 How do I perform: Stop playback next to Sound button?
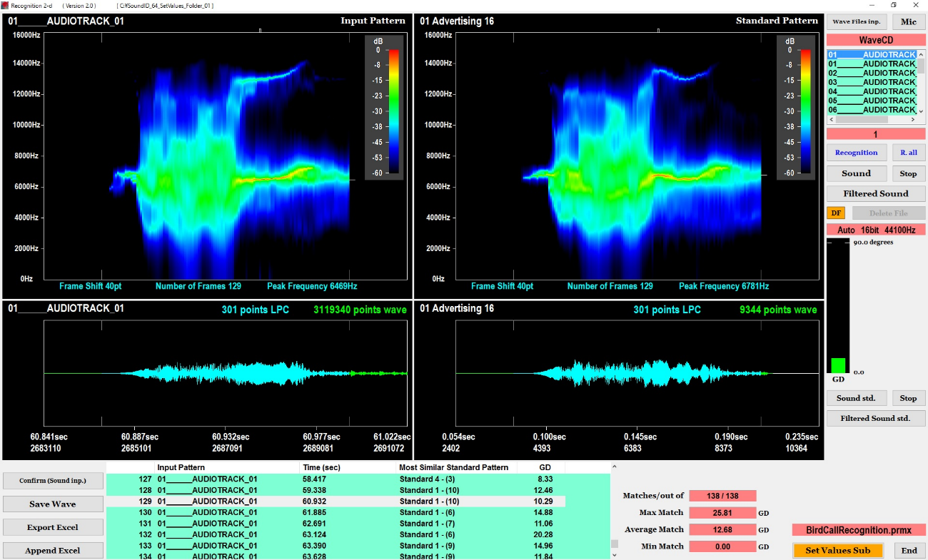coord(908,173)
